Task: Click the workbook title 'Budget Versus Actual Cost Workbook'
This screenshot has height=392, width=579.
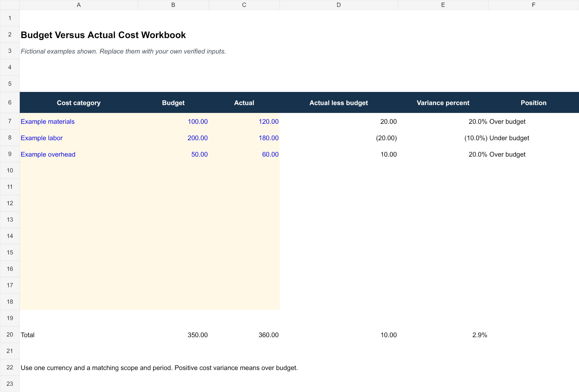Action: coord(103,35)
